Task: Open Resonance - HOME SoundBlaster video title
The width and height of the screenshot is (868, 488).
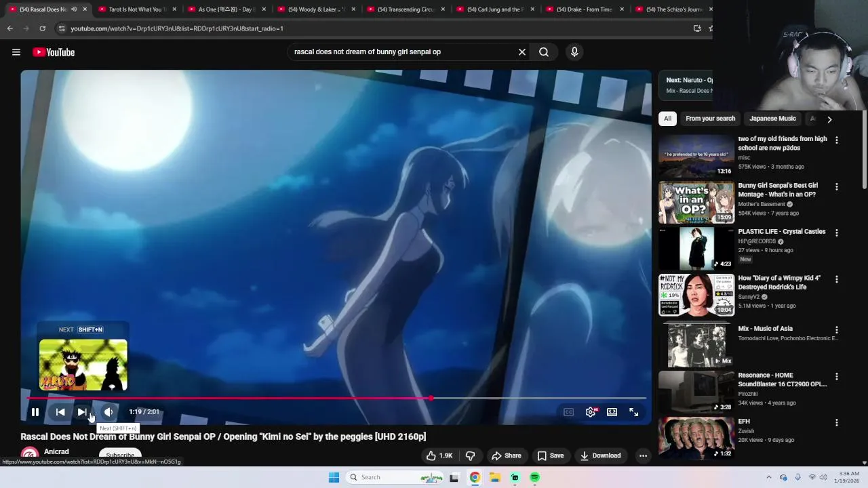Action: [783, 380]
